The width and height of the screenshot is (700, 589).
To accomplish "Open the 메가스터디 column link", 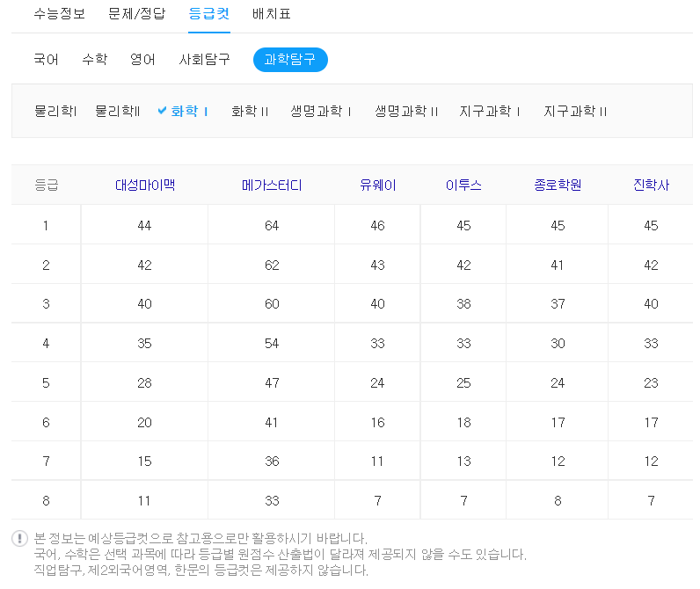I will coord(272,185).
